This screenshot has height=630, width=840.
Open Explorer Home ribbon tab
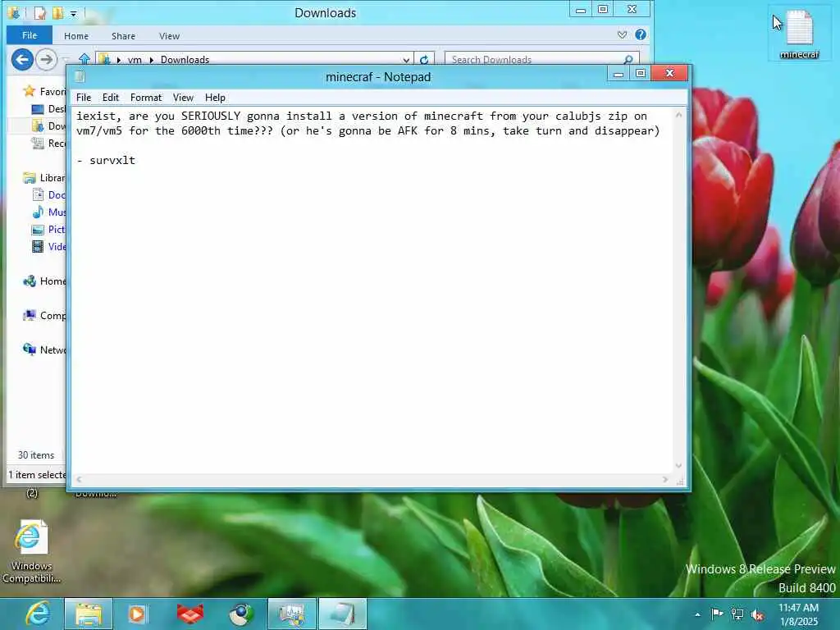coord(76,36)
